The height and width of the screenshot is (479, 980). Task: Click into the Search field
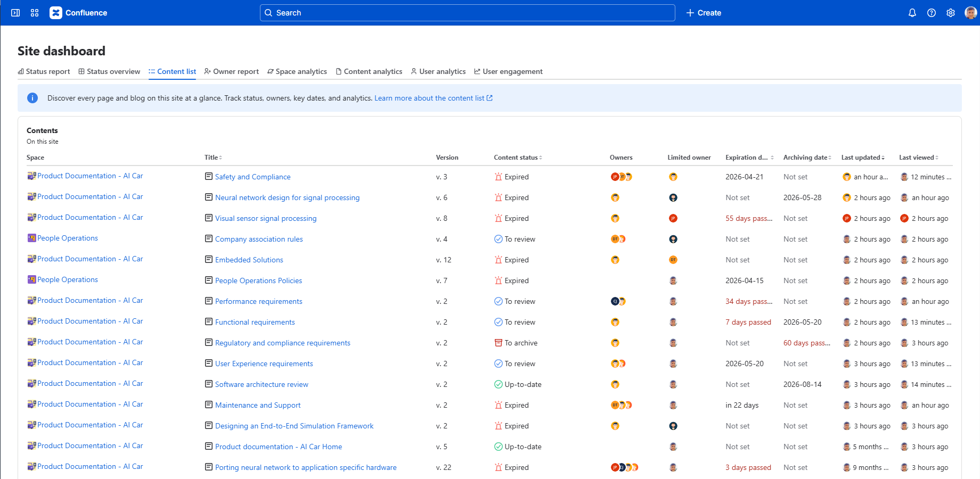tap(467, 13)
